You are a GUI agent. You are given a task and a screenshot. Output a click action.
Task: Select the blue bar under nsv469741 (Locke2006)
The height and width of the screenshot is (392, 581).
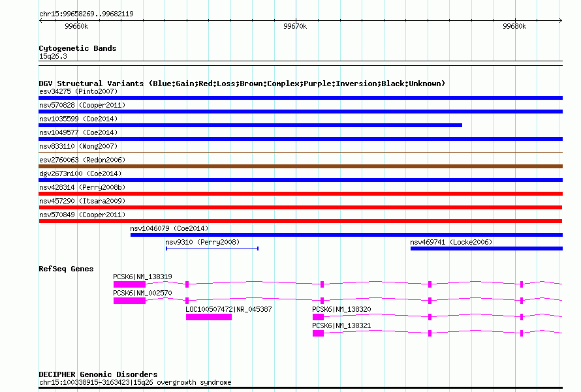486,249
